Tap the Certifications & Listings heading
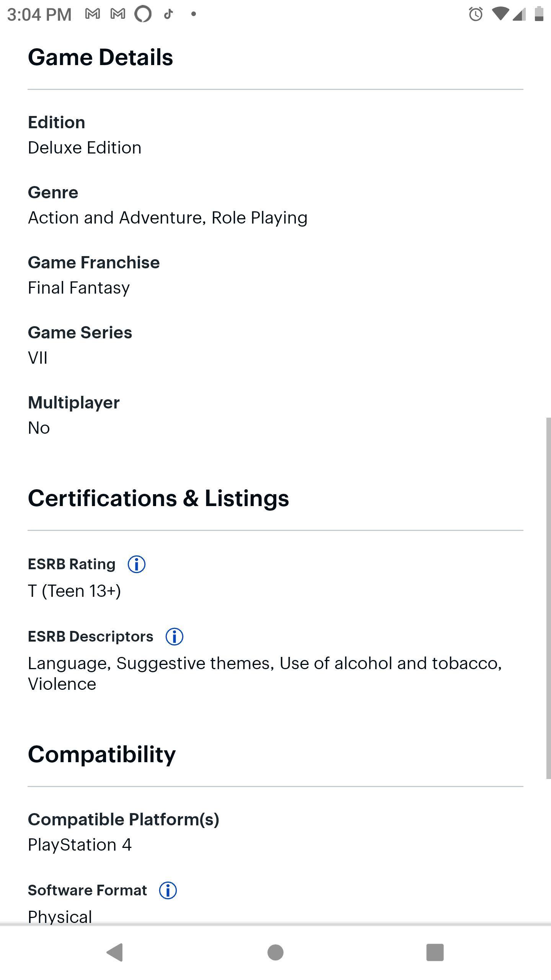This screenshot has height=980, width=551. coord(158,498)
